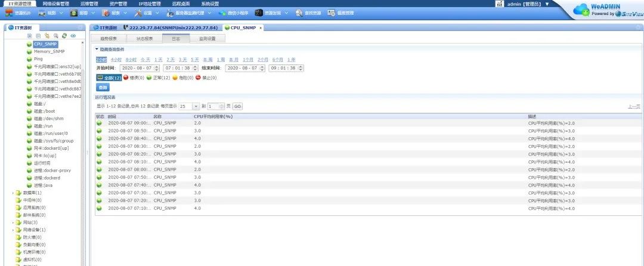Filter by 全部(12) status
644x266 pixels.
(x=109, y=78)
